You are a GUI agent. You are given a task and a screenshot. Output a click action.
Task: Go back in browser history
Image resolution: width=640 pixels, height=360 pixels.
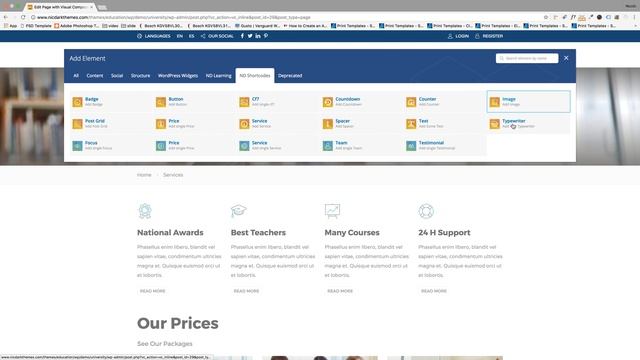click(x=5, y=17)
